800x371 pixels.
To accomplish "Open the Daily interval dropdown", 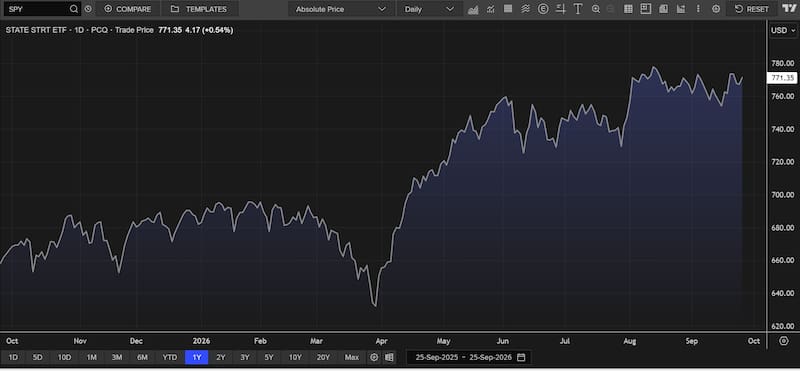I will (429, 9).
